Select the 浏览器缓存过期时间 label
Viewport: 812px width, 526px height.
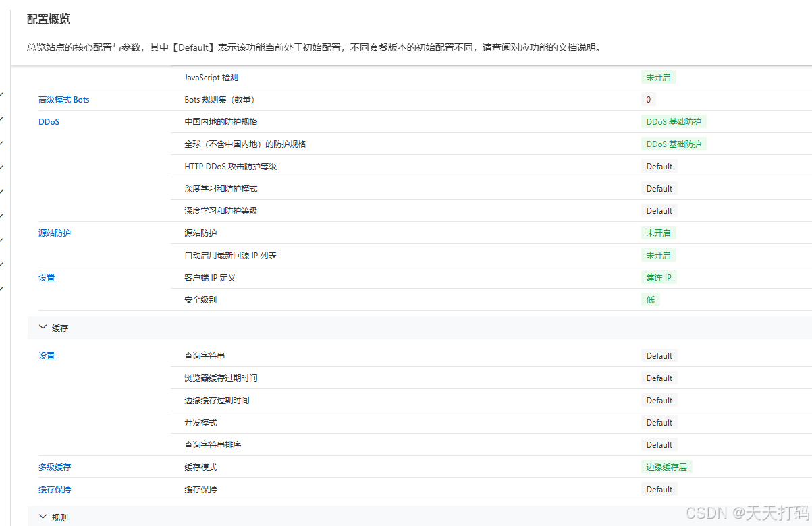pyautogui.click(x=221, y=378)
